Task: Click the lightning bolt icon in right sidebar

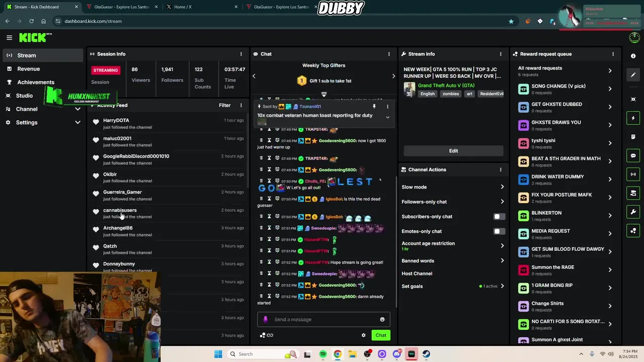Action: [633, 118]
